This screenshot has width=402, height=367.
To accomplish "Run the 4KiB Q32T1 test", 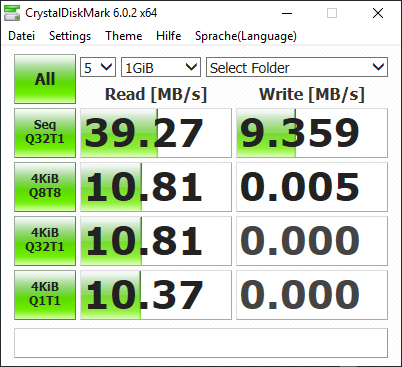I will [45, 241].
